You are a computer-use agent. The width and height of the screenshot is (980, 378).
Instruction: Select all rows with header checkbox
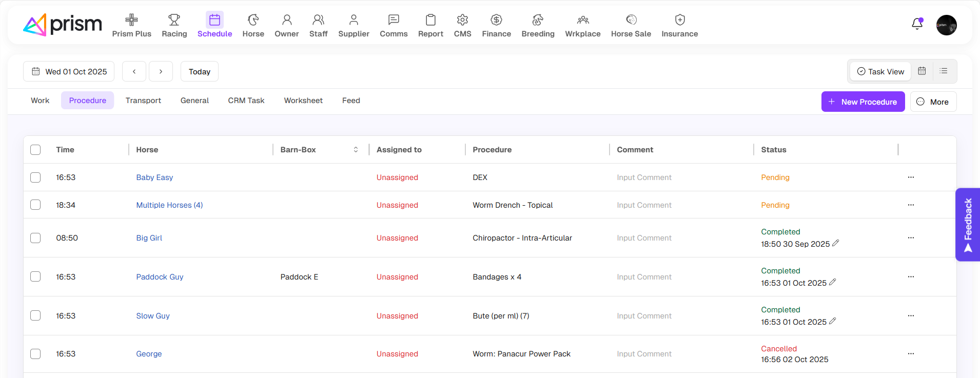(35, 150)
